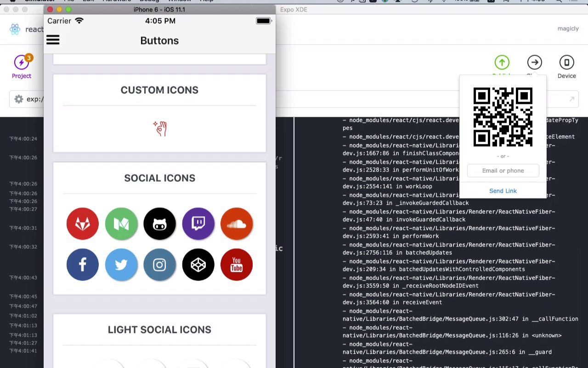The width and height of the screenshot is (588, 368).
Task: Tap the Facebook social icon button
Action: coord(83,265)
